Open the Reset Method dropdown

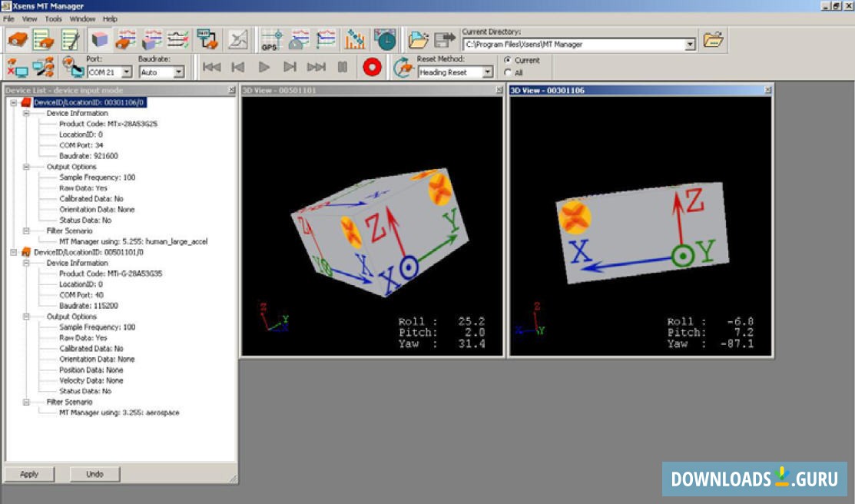coord(488,72)
